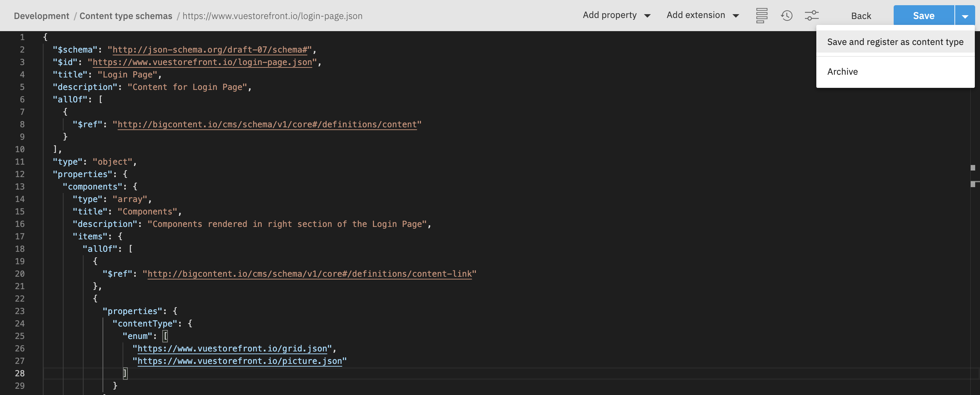Click line number 12 in gutter
The width and height of the screenshot is (980, 395).
click(x=20, y=174)
